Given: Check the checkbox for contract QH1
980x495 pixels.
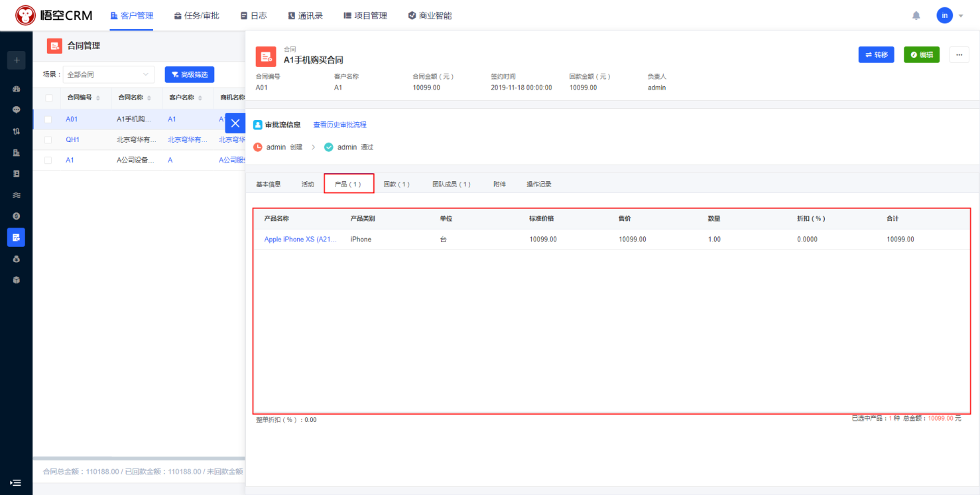Looking at the screenshot, I should [x=48, y=140].
